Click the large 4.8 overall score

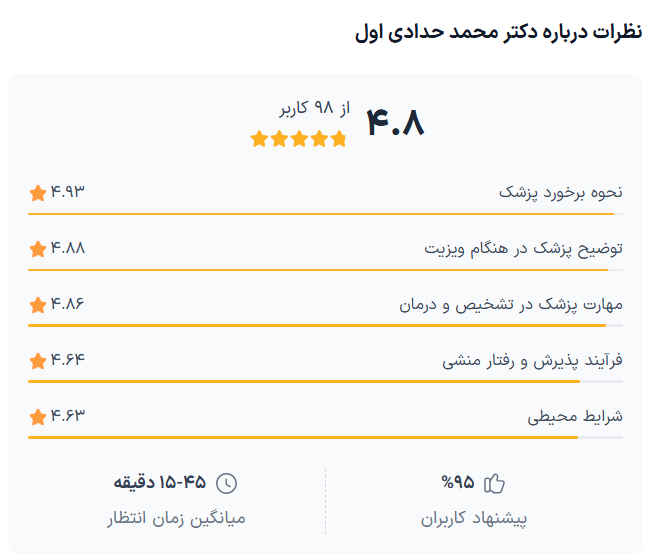396,123
